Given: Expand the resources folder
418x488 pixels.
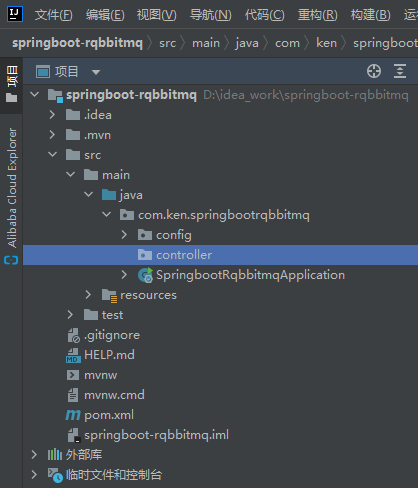Looking at the screenshot, I should 88,295.
